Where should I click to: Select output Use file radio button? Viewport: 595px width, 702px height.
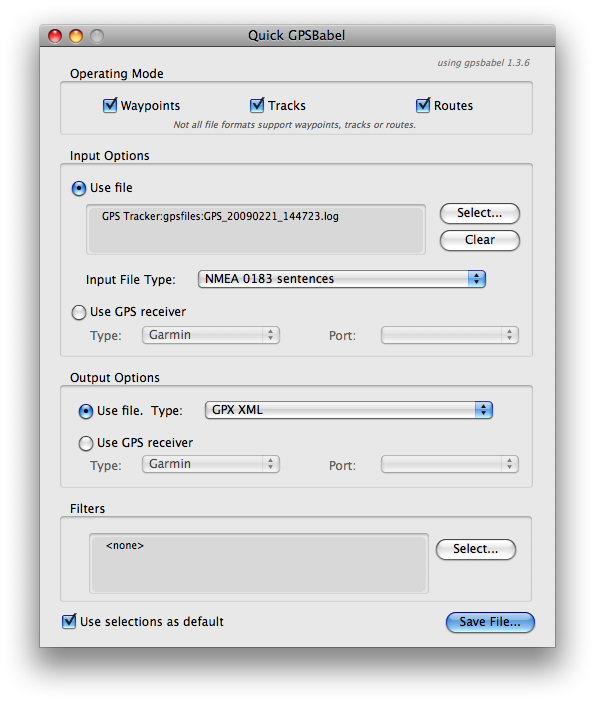[x=86, y=411]
